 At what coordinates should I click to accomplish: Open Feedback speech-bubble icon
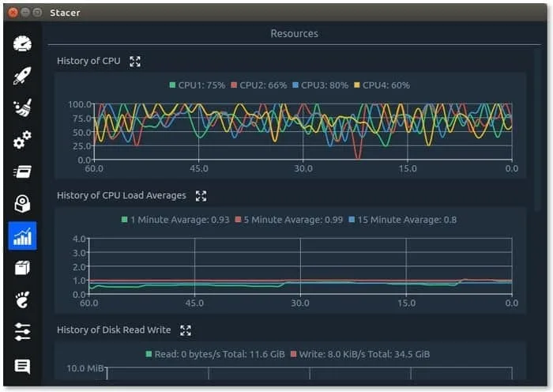[22, 366]
